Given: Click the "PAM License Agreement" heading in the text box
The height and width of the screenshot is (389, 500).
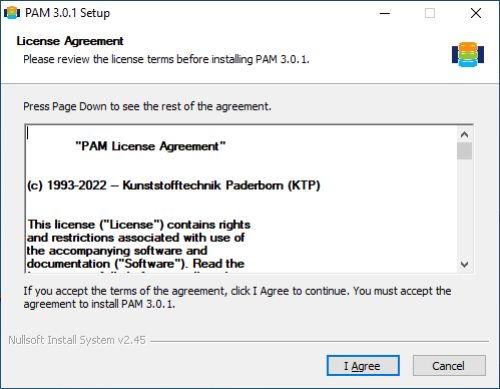Looking at the screenshot, I should pyautogui.click(x=150, y=146).
